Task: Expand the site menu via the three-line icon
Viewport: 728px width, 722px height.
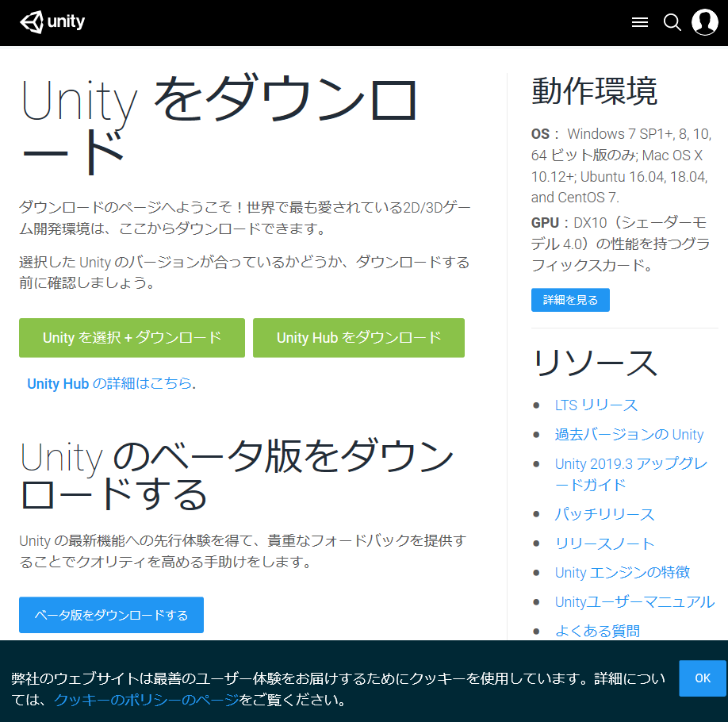Action: pos(640,21)
